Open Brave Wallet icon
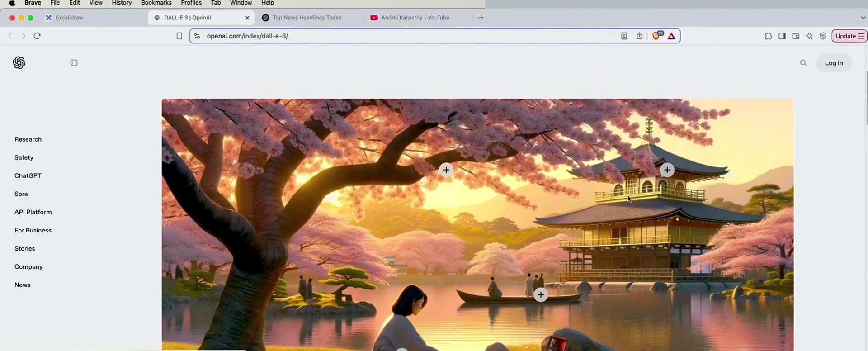This screenshot has height=351, width=868. pyautogui.click(x=796, y=36)
